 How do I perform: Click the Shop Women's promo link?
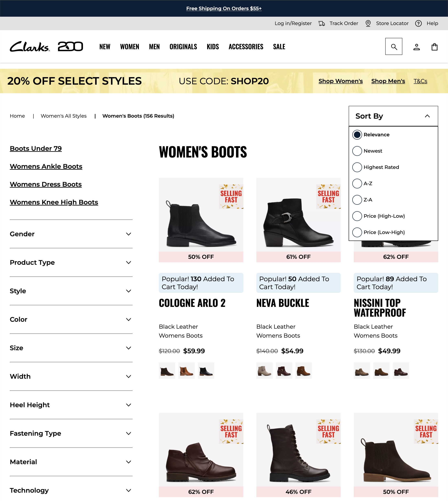tap(340, 81)
